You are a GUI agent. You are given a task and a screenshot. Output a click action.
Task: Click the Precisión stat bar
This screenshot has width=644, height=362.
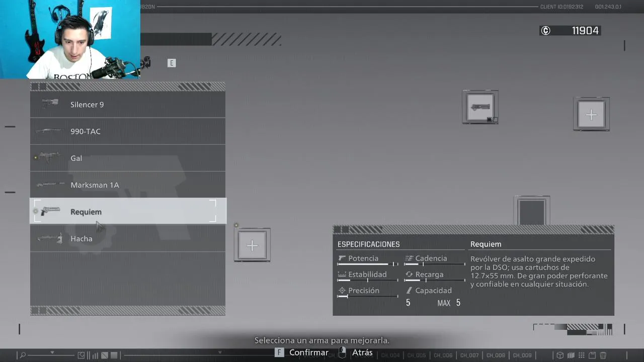point(368,296)
